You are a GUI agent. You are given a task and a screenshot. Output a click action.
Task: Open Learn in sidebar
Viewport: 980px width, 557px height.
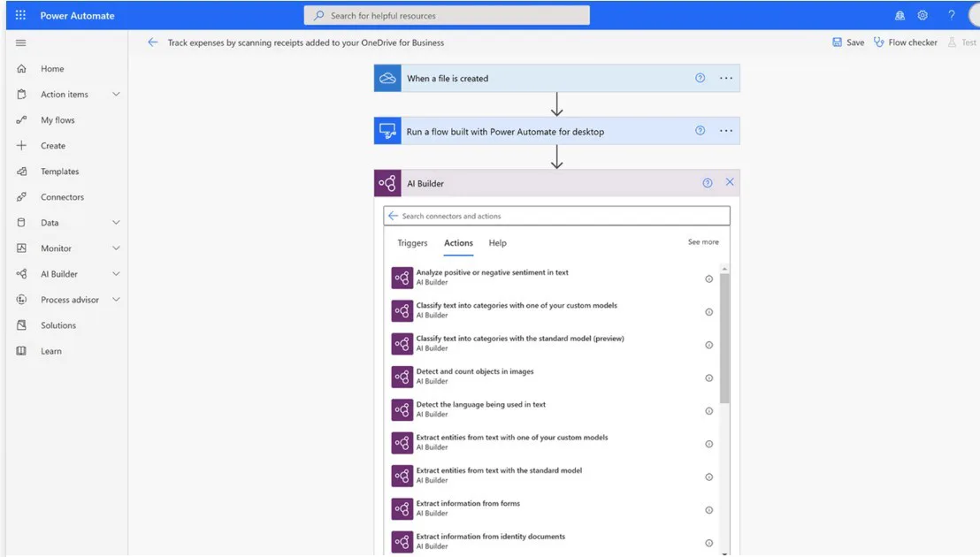(51, 351)
